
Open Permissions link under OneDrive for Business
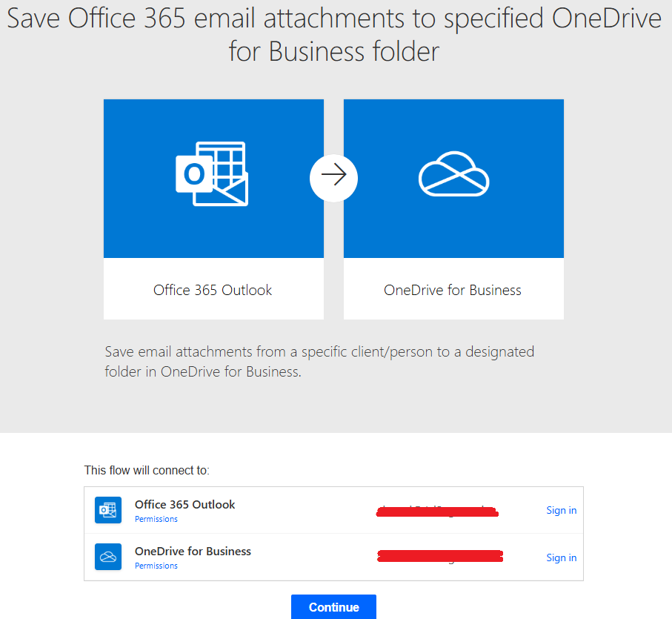pyautogui.click(x=156, y=566)
